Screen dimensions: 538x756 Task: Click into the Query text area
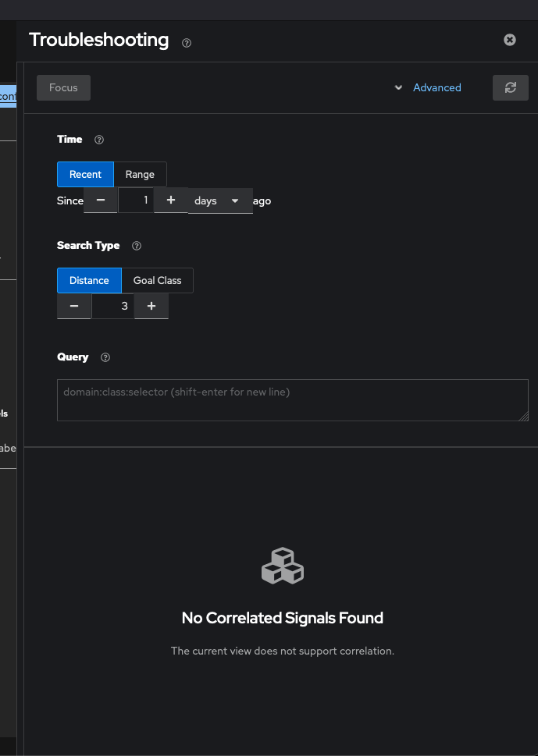[x=292, y=400]
